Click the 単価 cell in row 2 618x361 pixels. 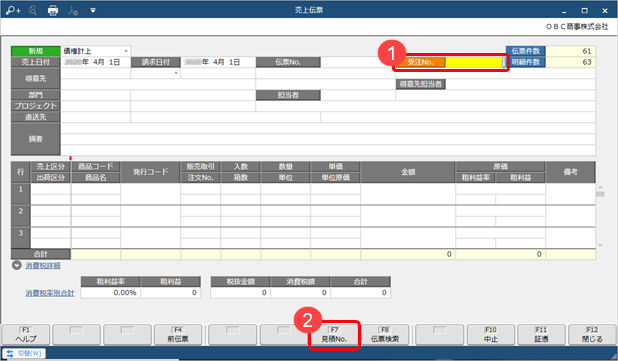[x=335, y=211]
